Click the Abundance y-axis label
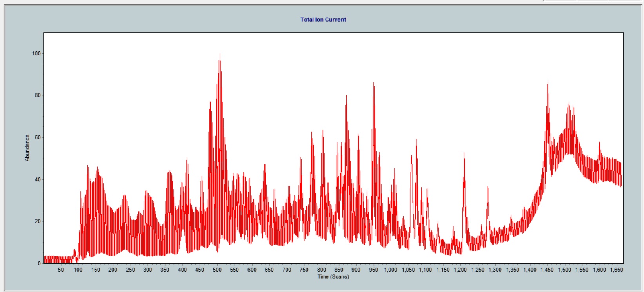This screenshot has width=644, height=292. click(x=27, y=148)
